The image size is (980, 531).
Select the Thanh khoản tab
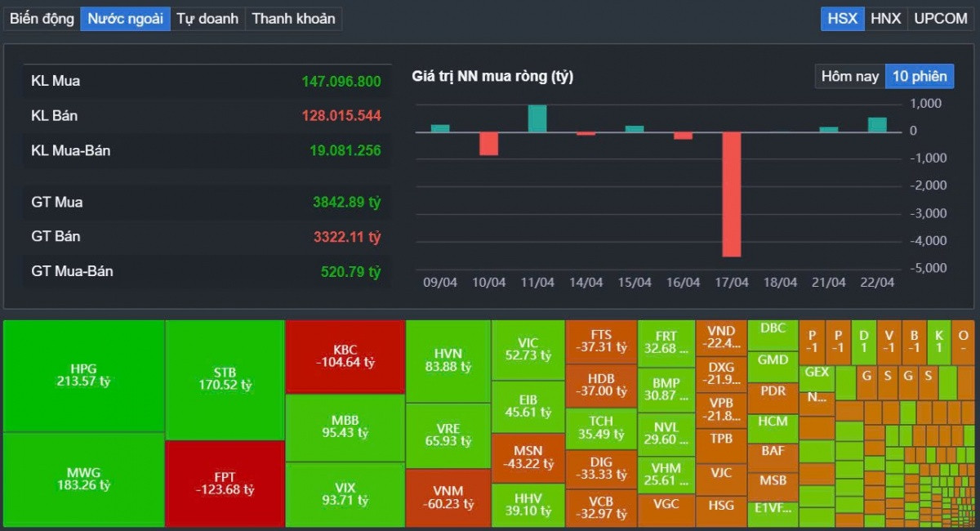point(293,19)
